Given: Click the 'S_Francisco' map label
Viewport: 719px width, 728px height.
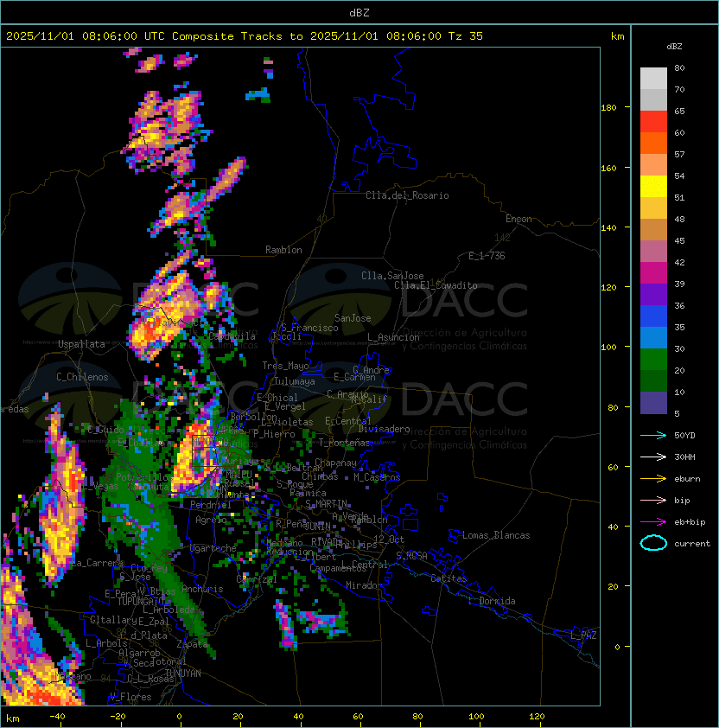Looking at the screenshot, I should pyautogui.click(x=309, y=328).
